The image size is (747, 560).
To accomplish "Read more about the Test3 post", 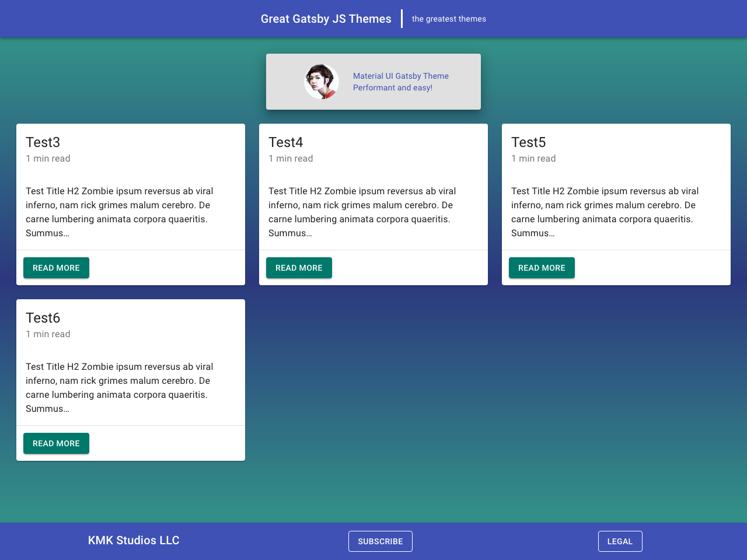I will (56, 267).
